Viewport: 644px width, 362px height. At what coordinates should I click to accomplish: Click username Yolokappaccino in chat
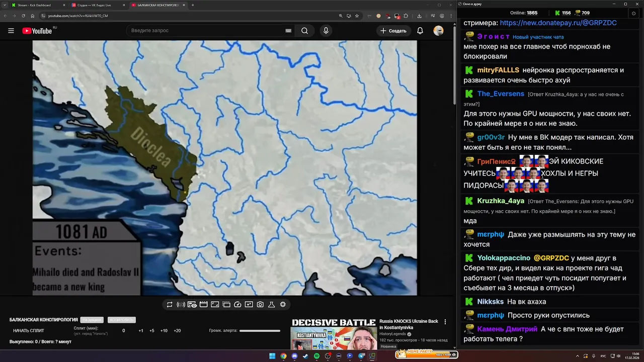[x=504, y=258]
